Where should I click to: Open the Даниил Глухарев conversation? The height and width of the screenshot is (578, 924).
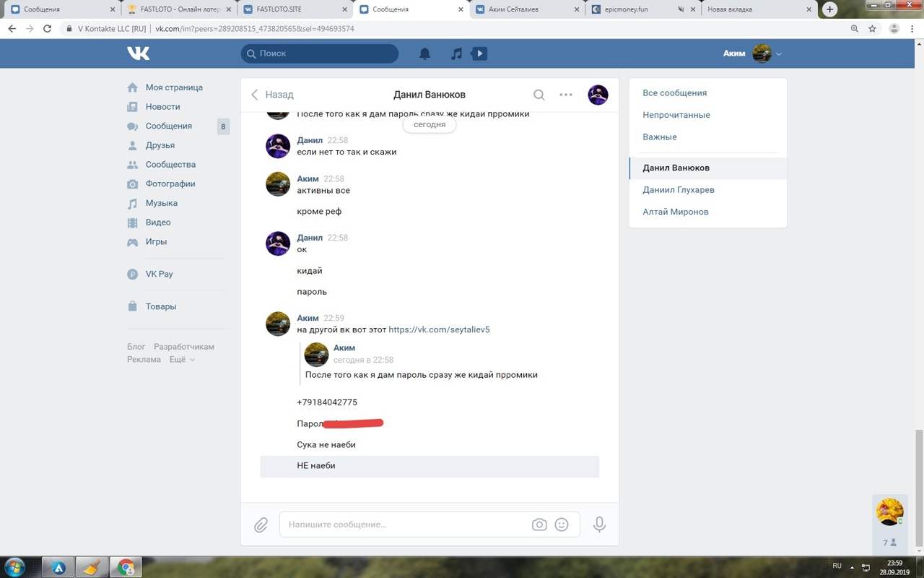click(679, 190)
